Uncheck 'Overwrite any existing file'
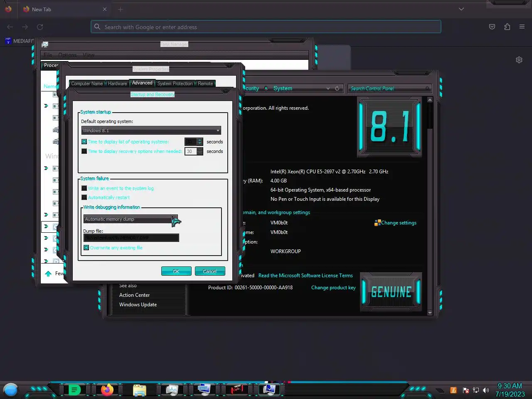The height and width of the screenshot is (399, 532). point(86,248)
